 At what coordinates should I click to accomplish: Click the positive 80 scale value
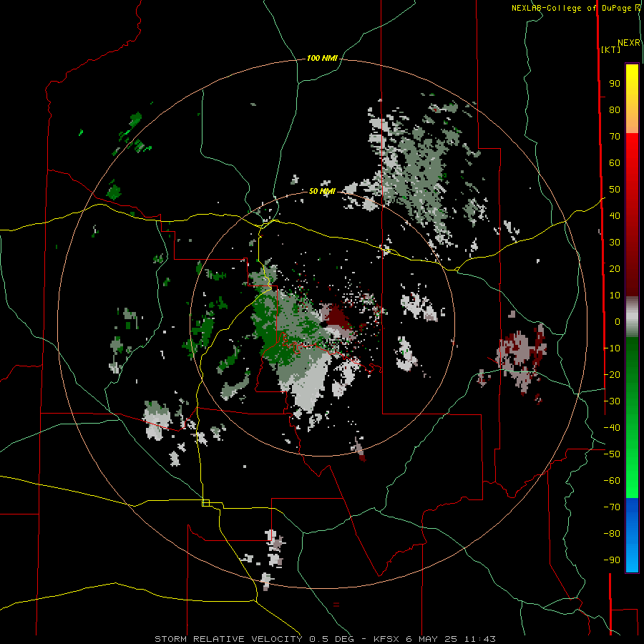pos(615,110)
